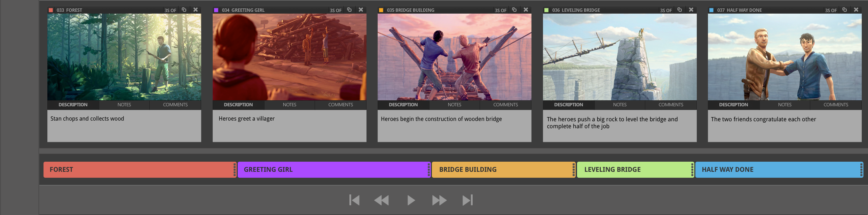
Task: Open the Comments tab of Bridge Building
Action: click(506, 105)
